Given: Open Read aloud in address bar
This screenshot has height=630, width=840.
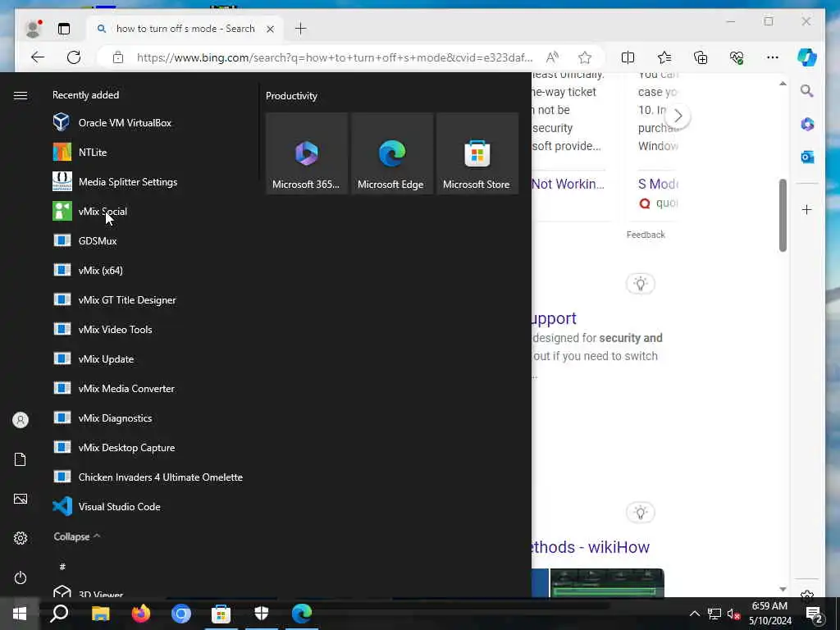Looking at the screenshot, I should click(x=552, y=57).
